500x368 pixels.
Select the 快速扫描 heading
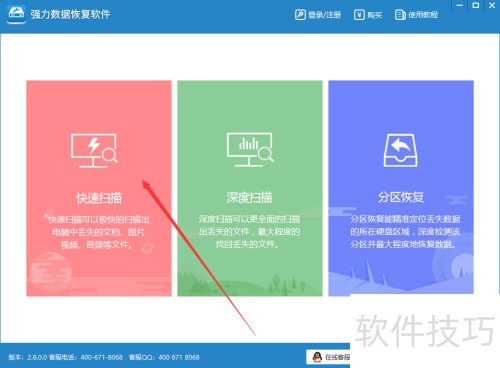point(99,198)
